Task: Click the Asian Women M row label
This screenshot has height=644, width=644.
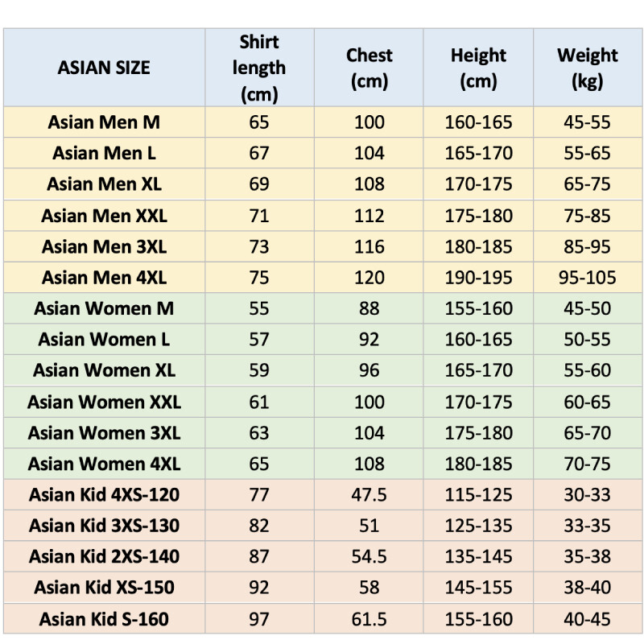Action: (x=104, y=308)
